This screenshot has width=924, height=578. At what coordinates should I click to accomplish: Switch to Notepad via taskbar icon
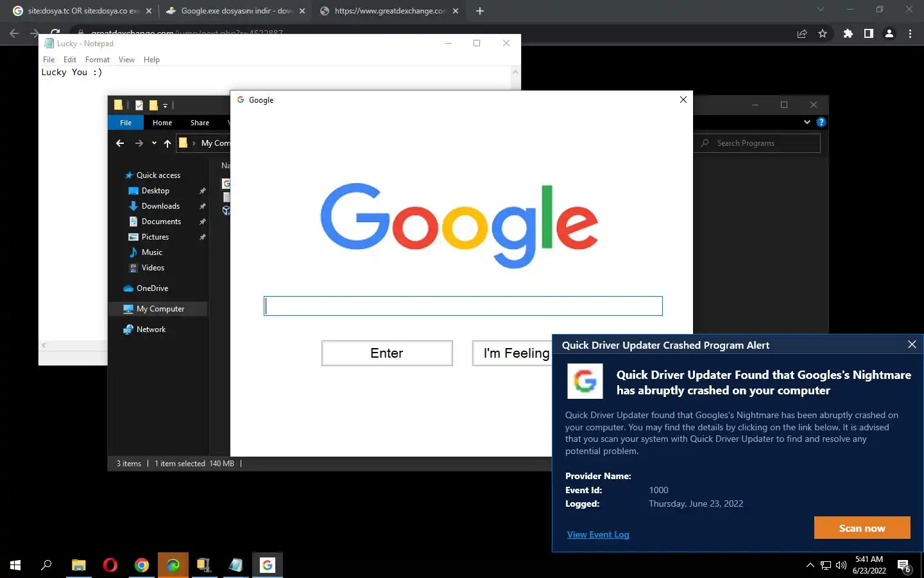pyautogui.click(x=235, y=565)
